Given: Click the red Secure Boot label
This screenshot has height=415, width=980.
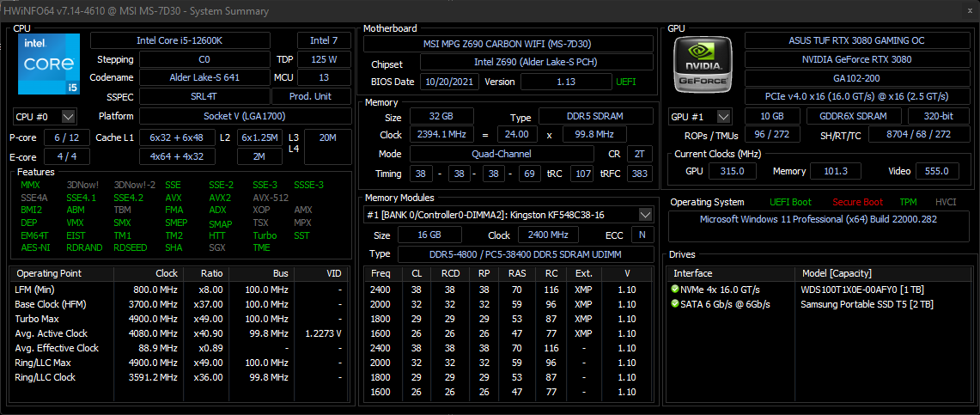Looking at the screenshot, I should tap(857, 202).
